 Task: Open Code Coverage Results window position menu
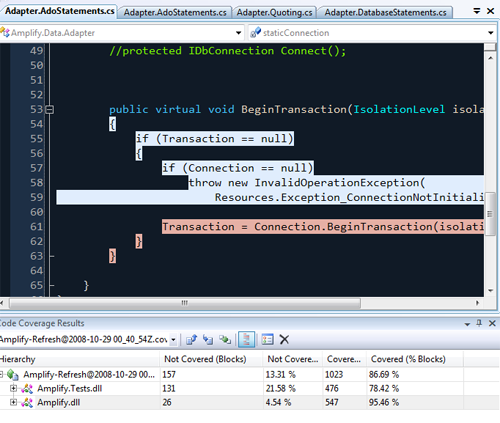tap(467, 324)
